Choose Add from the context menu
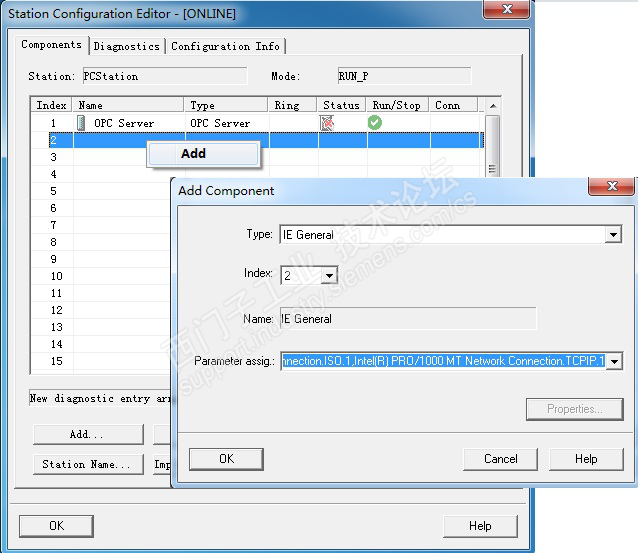Image resolution: width=638 pixels, height=553 pixels. (x=203, y=154)
